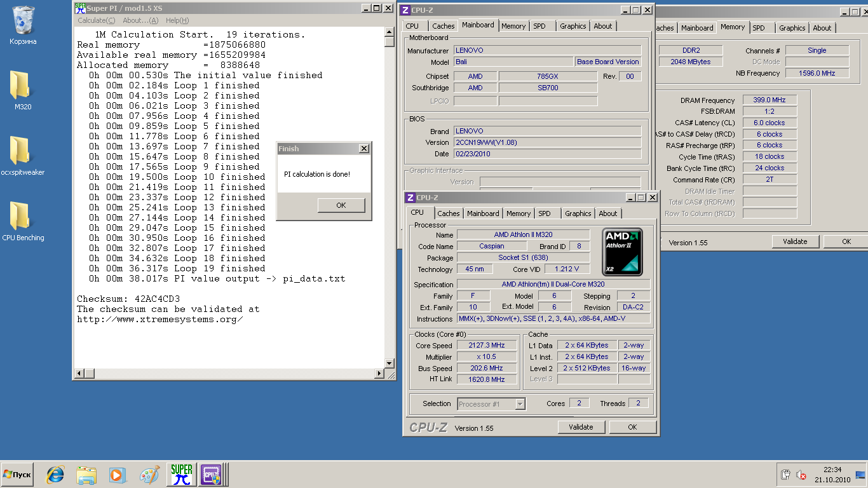Select Graphics tab in CPU-Z Mainboard window
Screen dimensions: 868x488
[573, 26]
